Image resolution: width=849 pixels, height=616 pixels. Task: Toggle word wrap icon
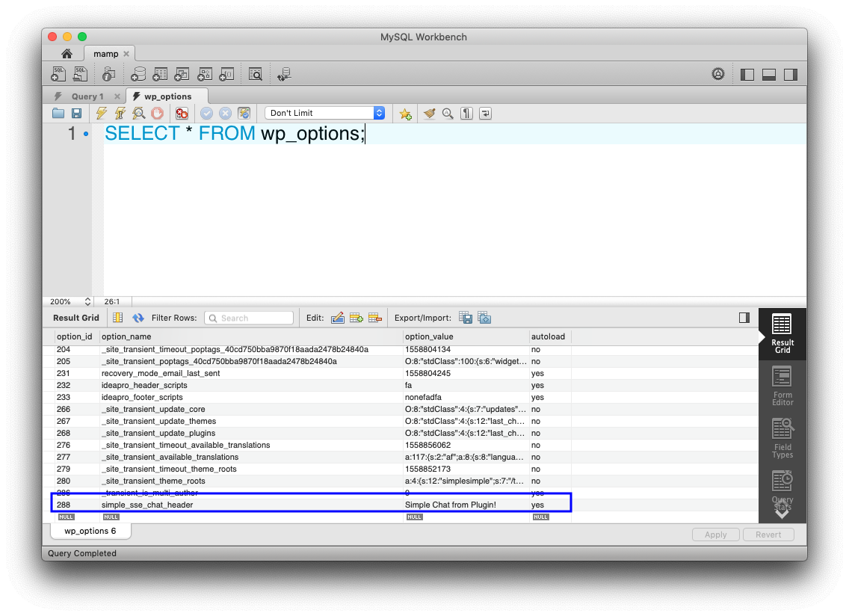click(486, 113)
